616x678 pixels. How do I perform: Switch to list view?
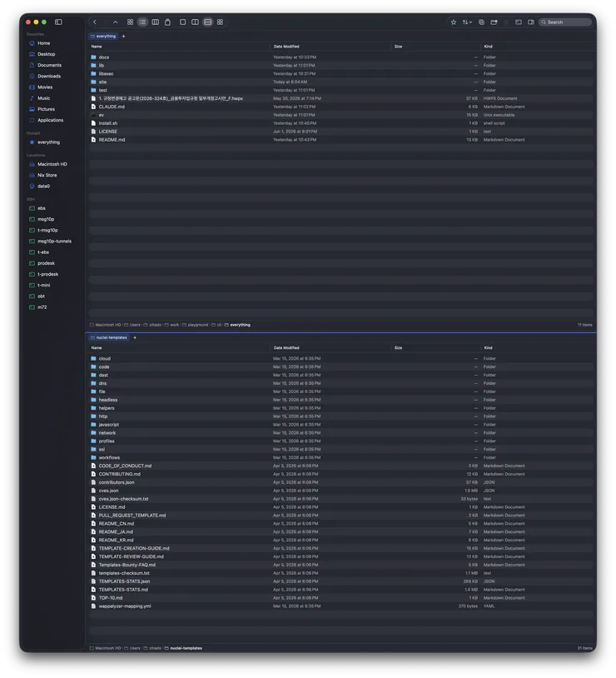142,22
